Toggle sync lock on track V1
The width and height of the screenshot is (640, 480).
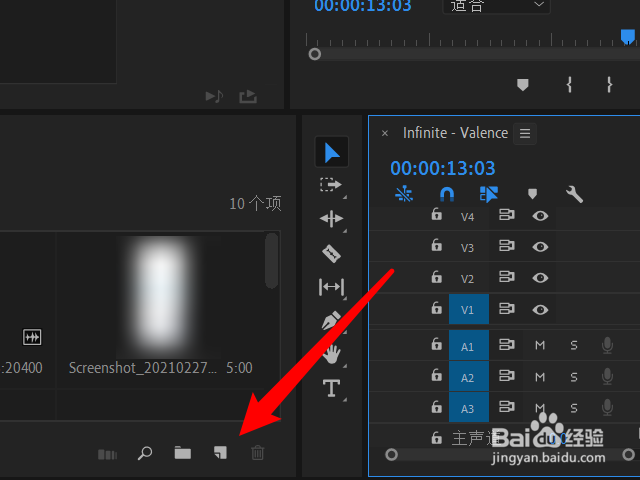507,309
